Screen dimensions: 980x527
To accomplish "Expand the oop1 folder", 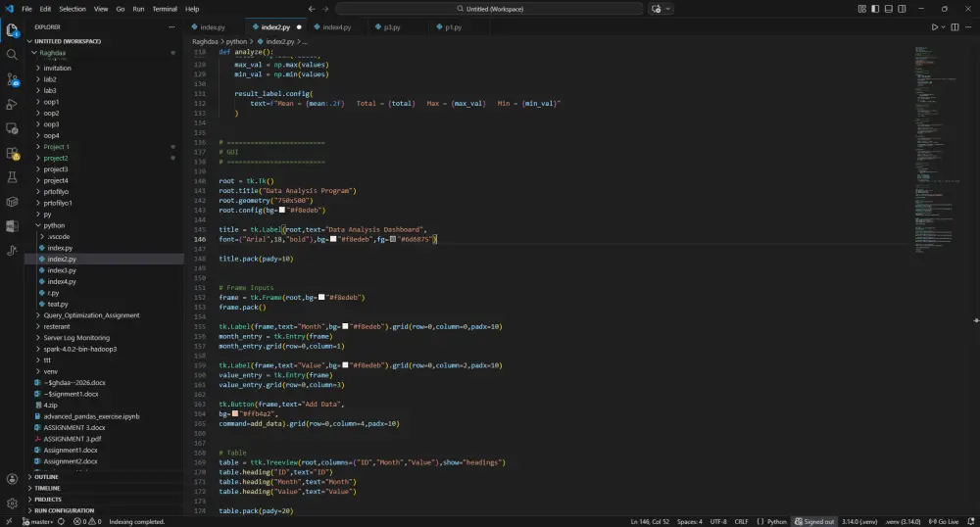I will (51, 102).
